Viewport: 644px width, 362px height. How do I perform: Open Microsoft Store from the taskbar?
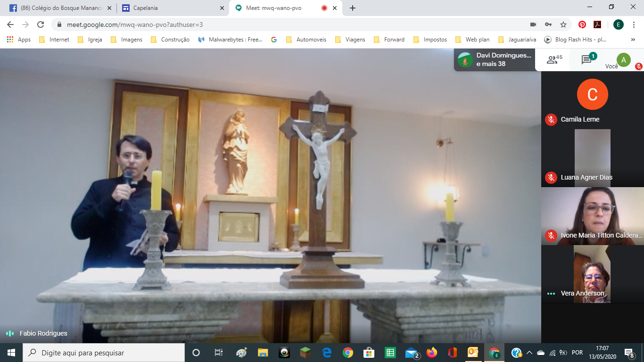pyautogui.click(x=369, y=353)
